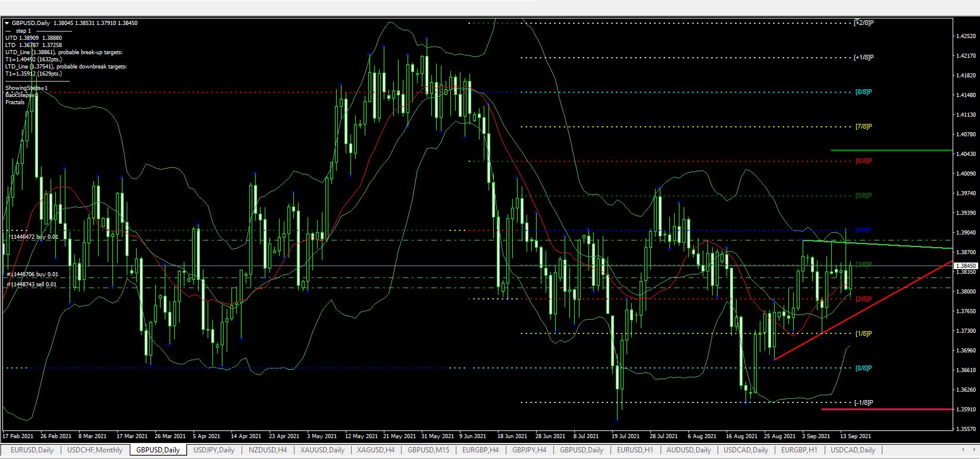980x459 pixels.
Task: Open the EURGBP,H1 chart tab
Action: (x=799, y=450)
